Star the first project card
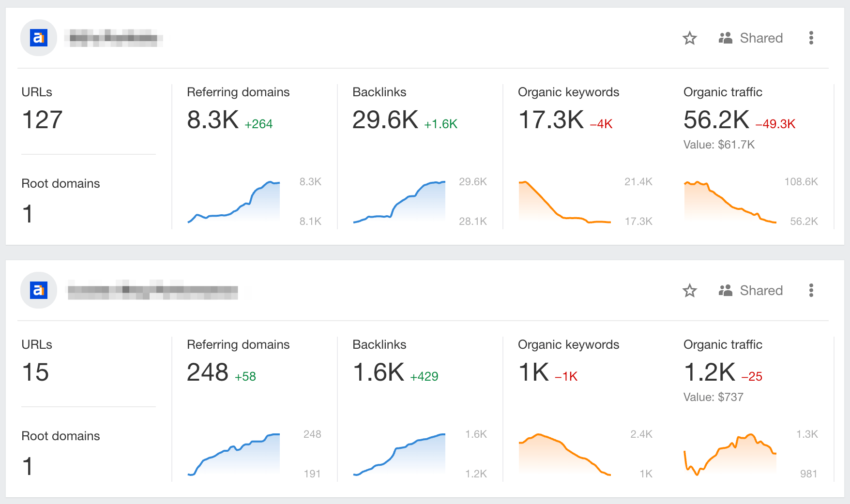This screenshot has width=850, height=504. click(689, 38)
